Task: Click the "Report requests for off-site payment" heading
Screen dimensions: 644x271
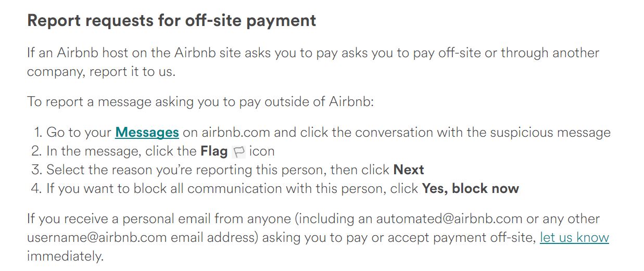Action: point(171,20)
